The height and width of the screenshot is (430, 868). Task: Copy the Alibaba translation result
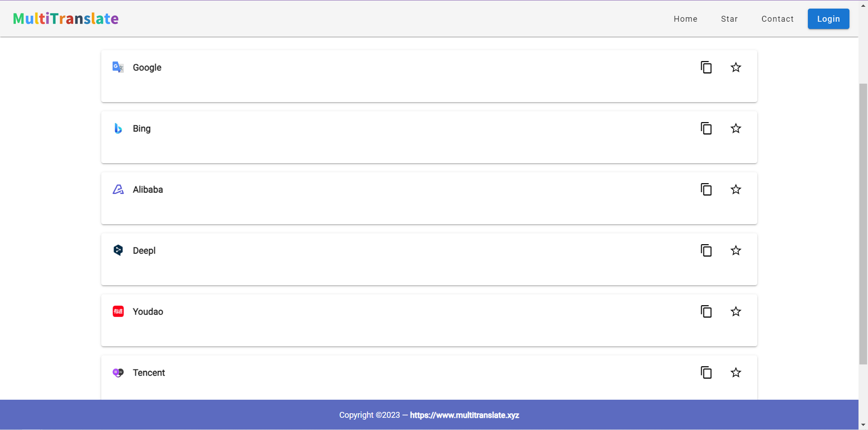[706, 189]
